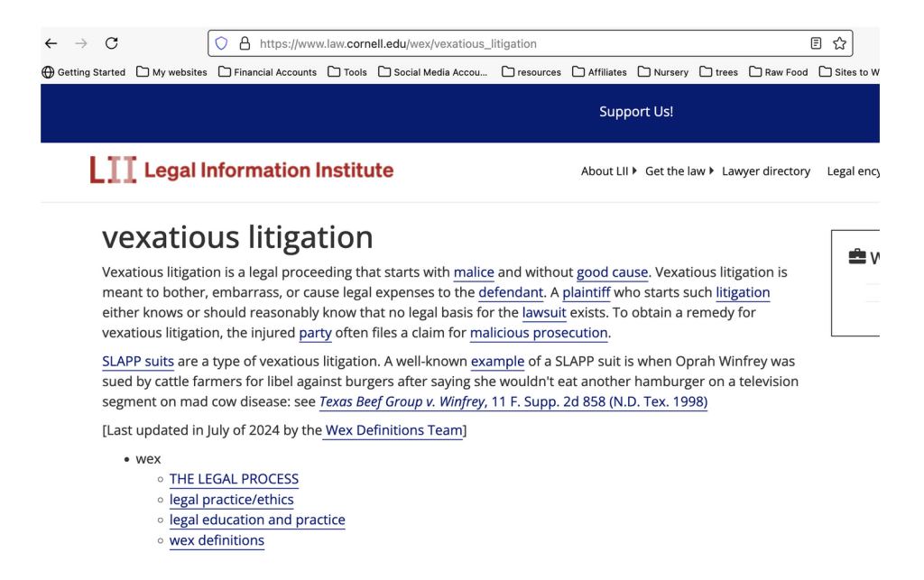Expand the About LII menu
Image resolution: width=924 pixels, height=580 pixels.
click(608, 171)
